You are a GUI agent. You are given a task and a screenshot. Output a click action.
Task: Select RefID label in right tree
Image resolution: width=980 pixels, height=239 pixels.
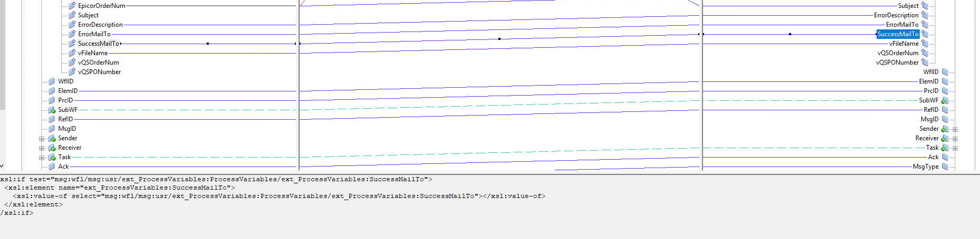pyautogui.click(x=931, y=110)
